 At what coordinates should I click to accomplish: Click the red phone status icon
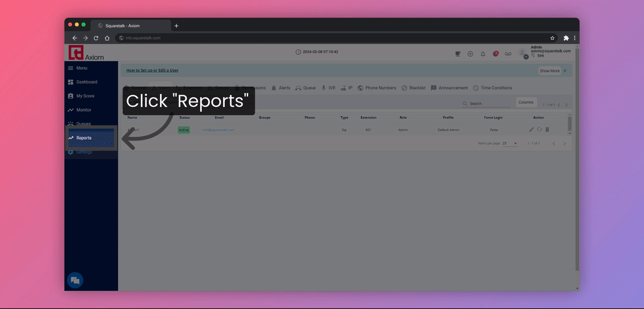pyautogui.click(x=496, y=54)
